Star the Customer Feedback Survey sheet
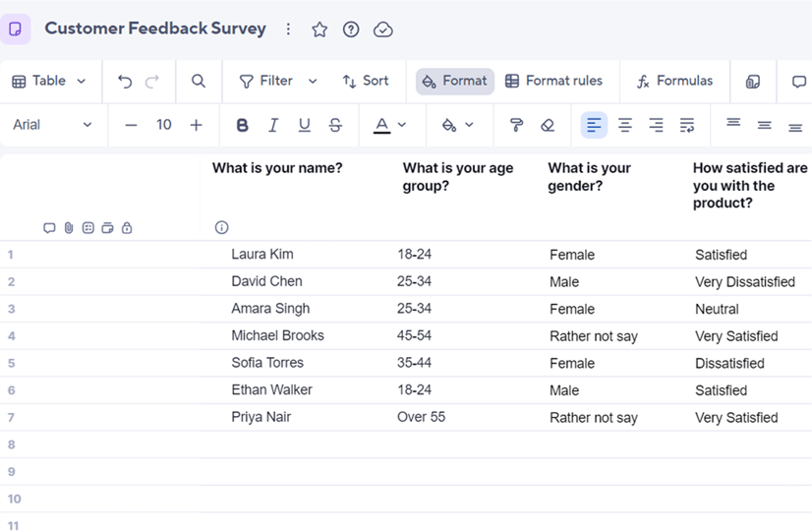This screenshot has width=812, height=531. pos(319,29)
